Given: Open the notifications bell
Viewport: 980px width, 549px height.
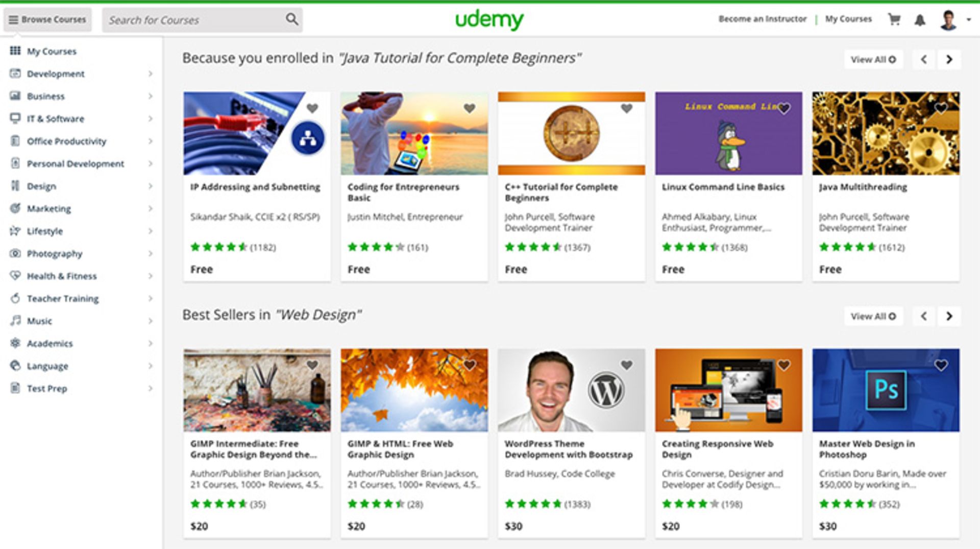Looking at the screenshot, I should tap(920, 20).
